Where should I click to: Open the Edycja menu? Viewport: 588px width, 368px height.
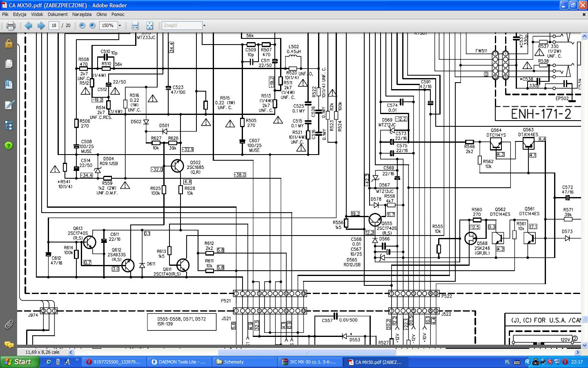[20, 14]
